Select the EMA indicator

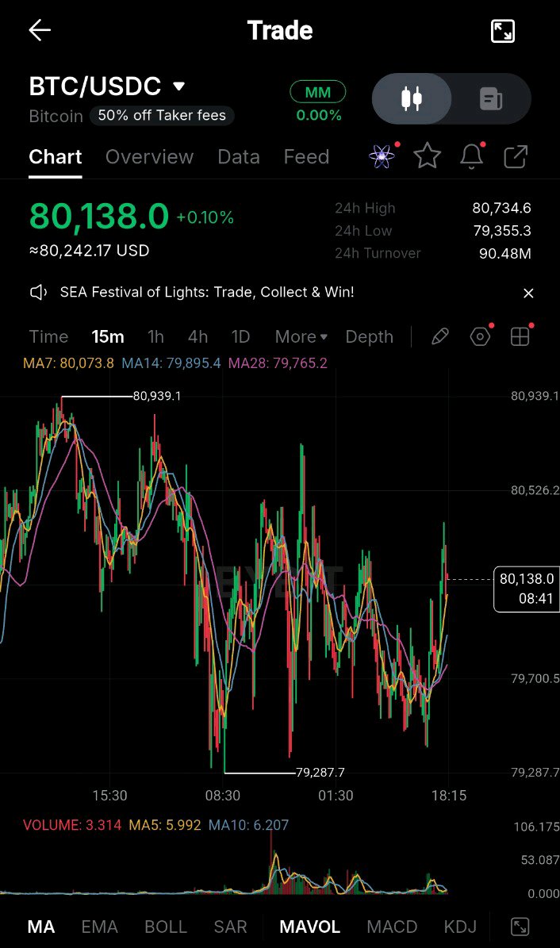click(x=100, y=927)
